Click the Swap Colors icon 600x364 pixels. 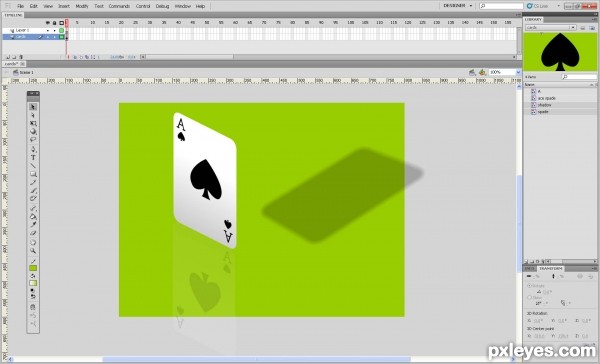pos(33,297)
